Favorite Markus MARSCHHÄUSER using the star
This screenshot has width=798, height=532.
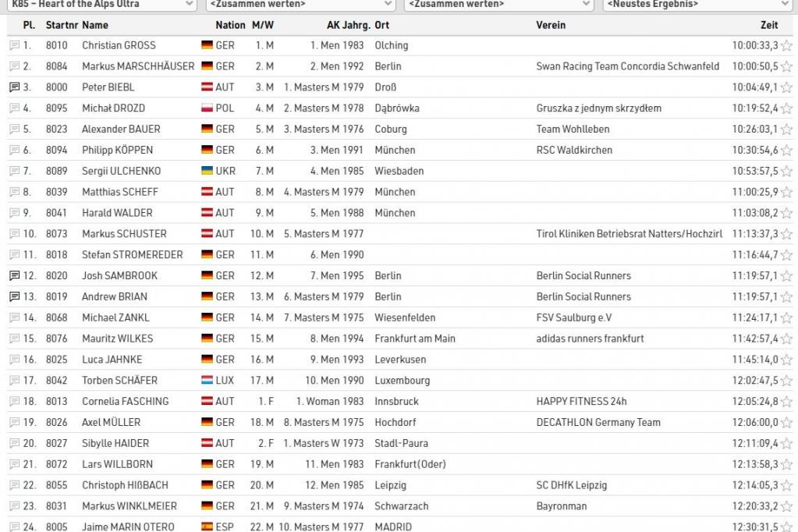(786, 67)
